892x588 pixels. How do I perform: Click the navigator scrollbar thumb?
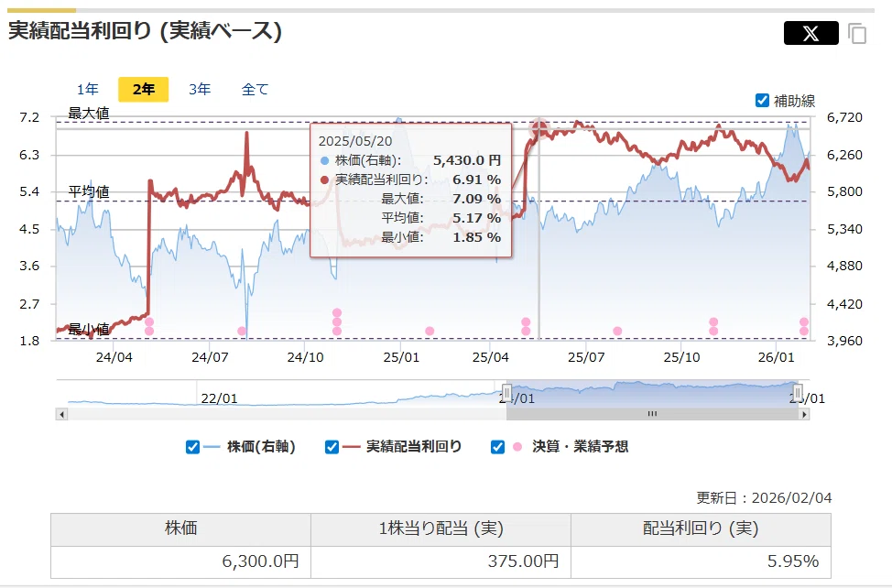[x=652, y=414]
